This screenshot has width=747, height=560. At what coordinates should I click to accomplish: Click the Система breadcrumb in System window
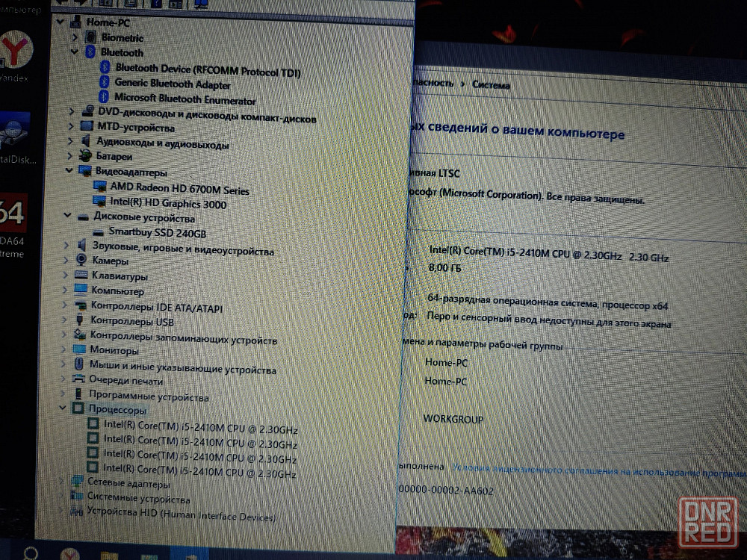(491, 85)
